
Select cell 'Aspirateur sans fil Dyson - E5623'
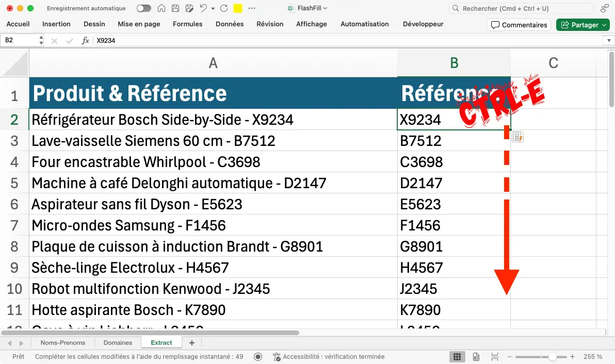[213, 204]
